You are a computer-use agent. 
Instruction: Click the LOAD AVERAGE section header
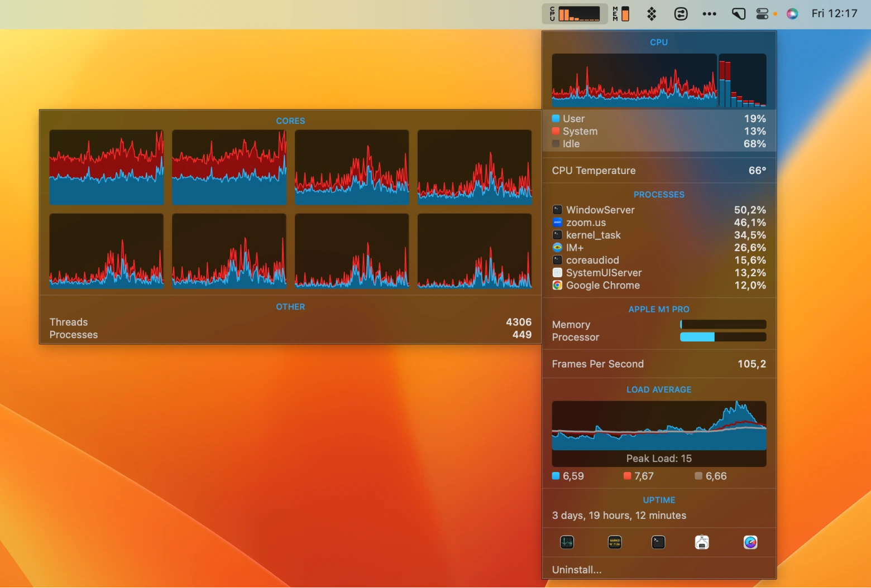click(659, 389)
